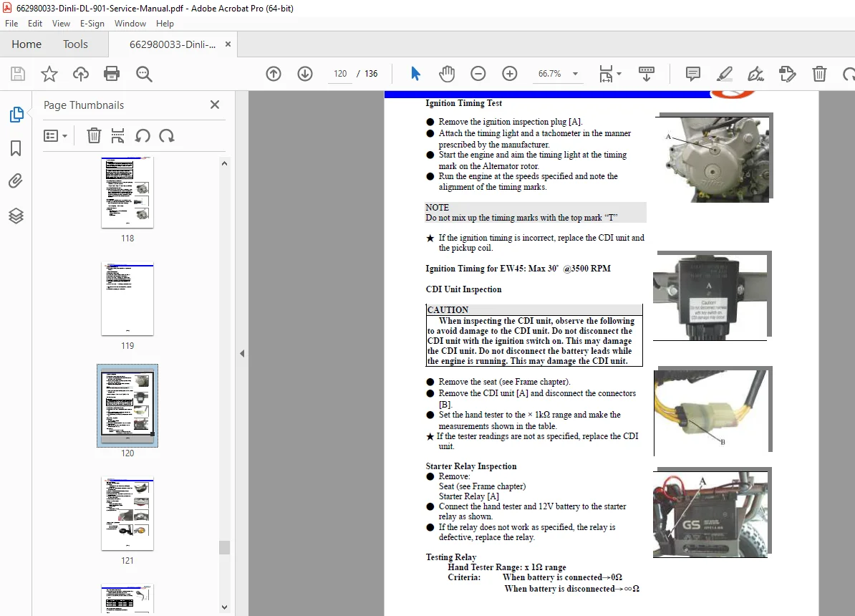
Task: Open the Bookmarks panel
Action: [x=16, y=148]
